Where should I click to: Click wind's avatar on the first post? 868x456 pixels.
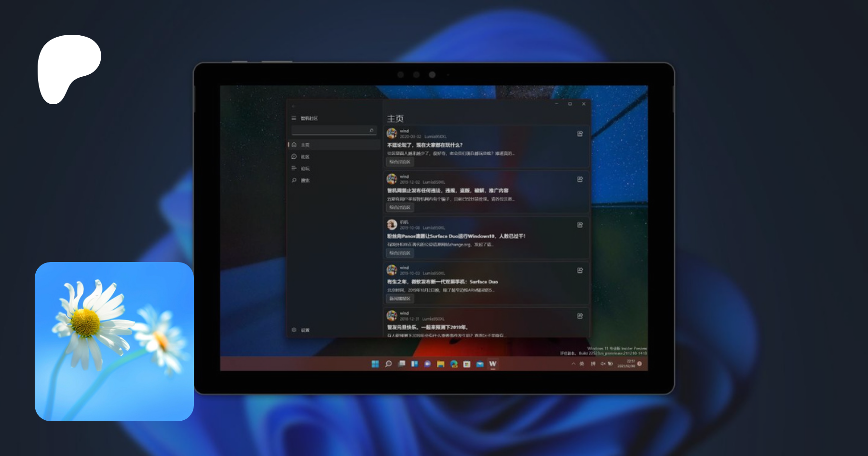(x=392, y=134)
